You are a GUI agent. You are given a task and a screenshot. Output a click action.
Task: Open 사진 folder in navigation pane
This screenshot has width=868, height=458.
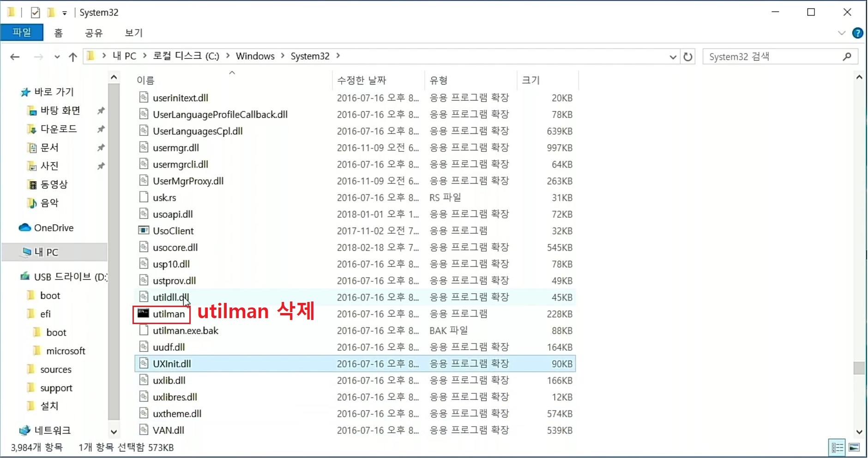pos(49,166)
